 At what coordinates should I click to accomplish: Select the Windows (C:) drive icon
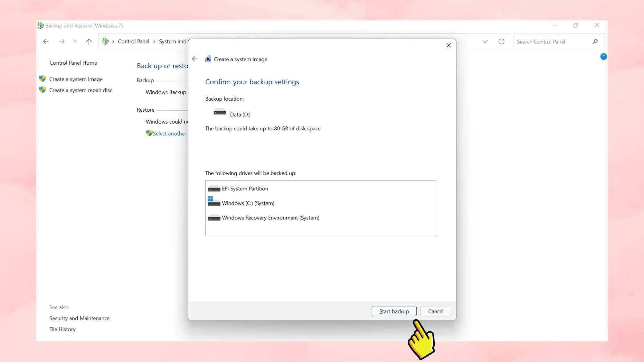click(x=214, y=201)
